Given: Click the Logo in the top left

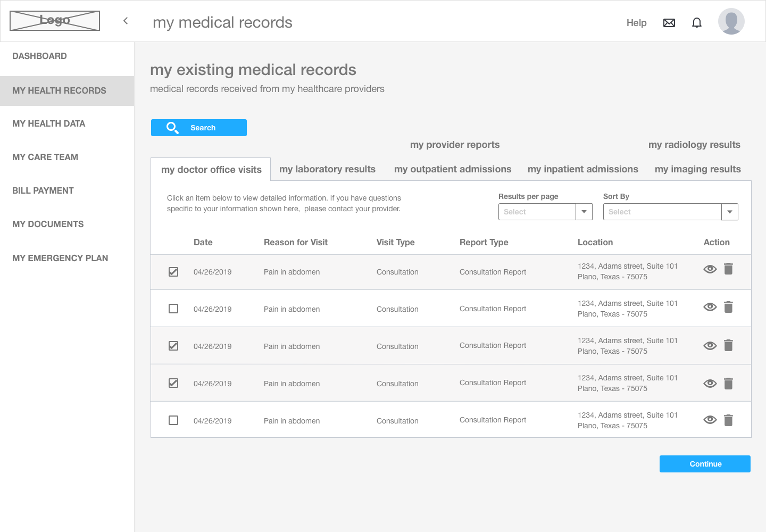Looking at the screenshot, I should 54,20.
